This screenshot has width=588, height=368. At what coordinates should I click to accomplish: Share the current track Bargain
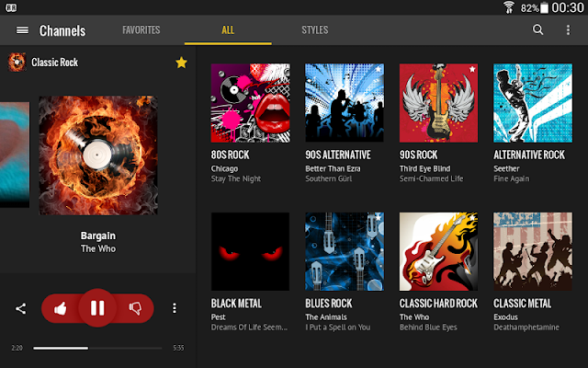pyautogui.click(x=20, y=309)
